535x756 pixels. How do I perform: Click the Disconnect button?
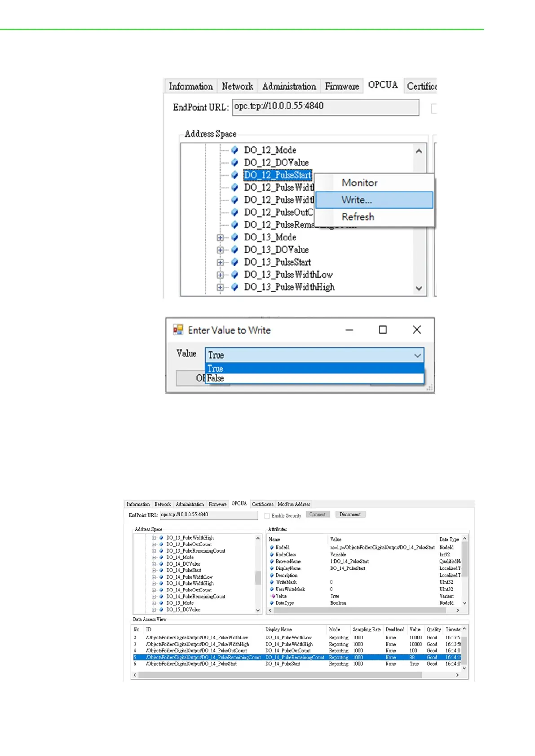(x=350, y=514)
